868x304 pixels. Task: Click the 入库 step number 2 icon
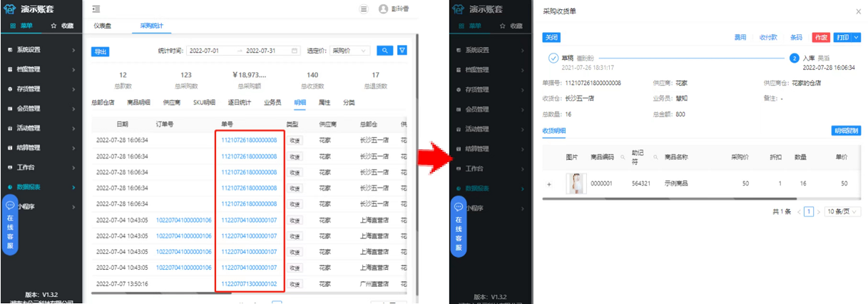[794, 58]
